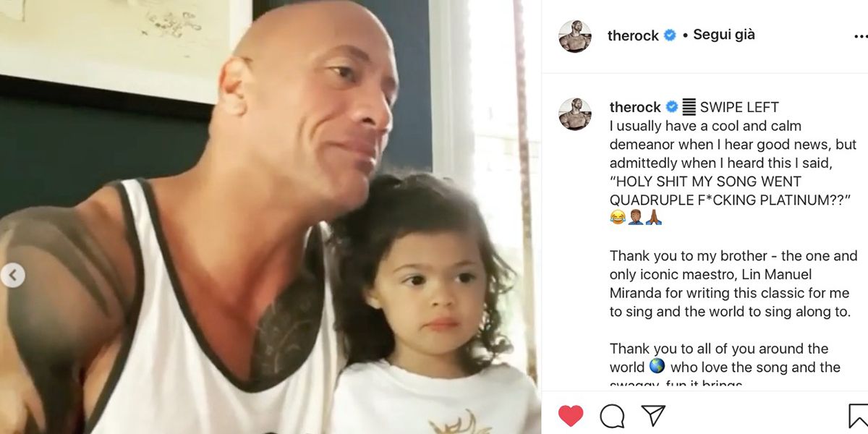Unlike the post via red heart icon

click(x=571, y=415)
